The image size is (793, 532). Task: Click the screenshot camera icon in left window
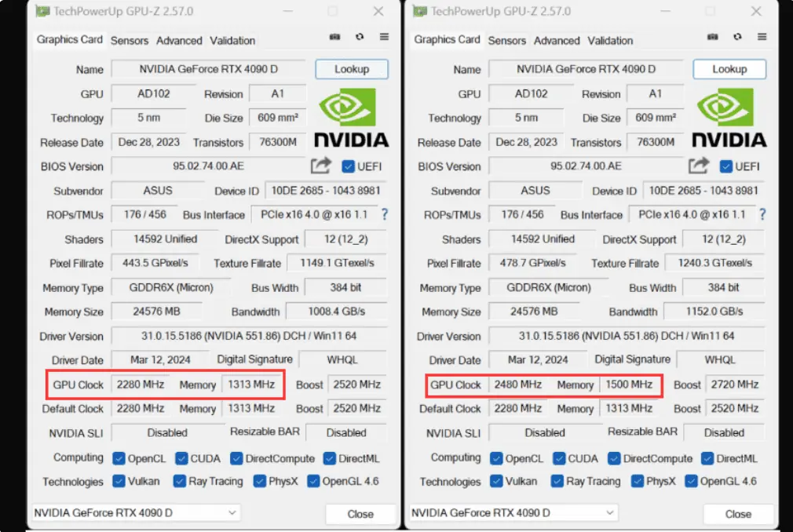pyautogui.click(x=334, y=38)
